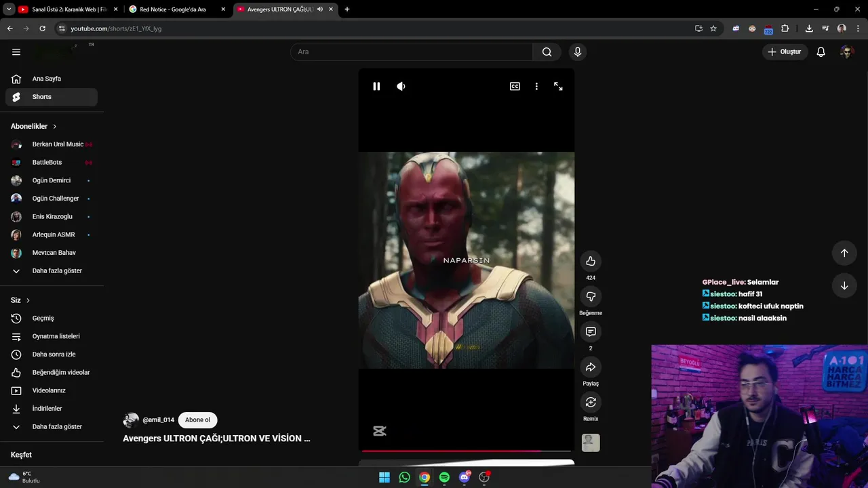Open Berkan Ural Music channel
This screenshot has height=488, width=868.
click(x=52, y=144)
